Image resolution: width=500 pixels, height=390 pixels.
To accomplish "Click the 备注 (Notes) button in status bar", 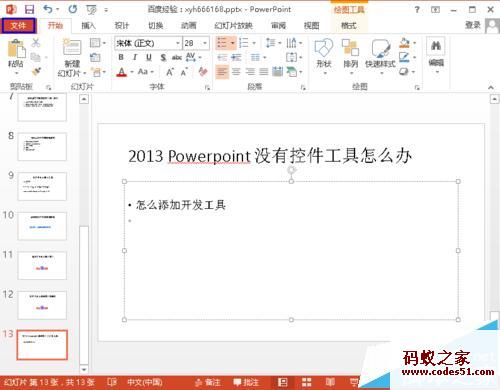I will click(208, 382).
